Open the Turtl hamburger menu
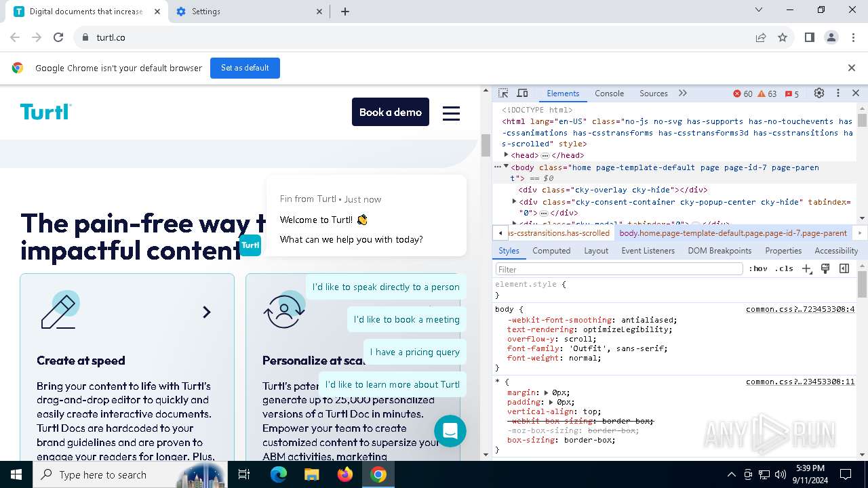The height and width of the screenshot is (488, 868). click(451, 113)
